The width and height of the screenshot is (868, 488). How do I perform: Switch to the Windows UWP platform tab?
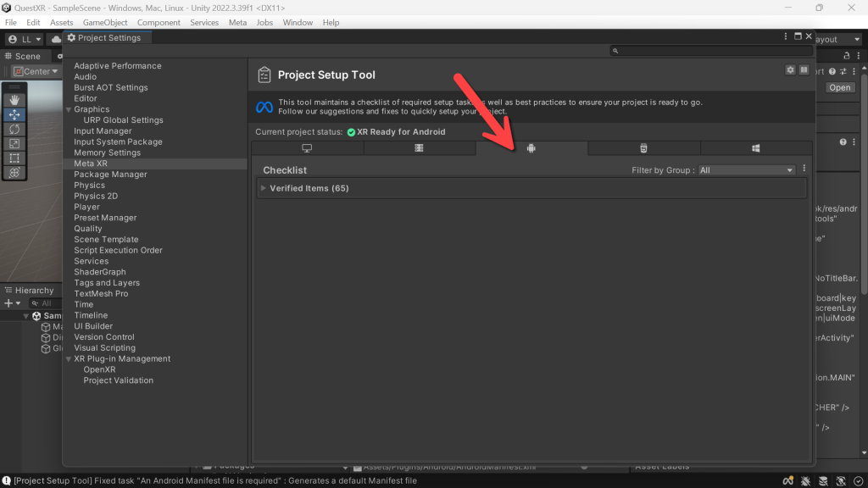click(755, 148)
